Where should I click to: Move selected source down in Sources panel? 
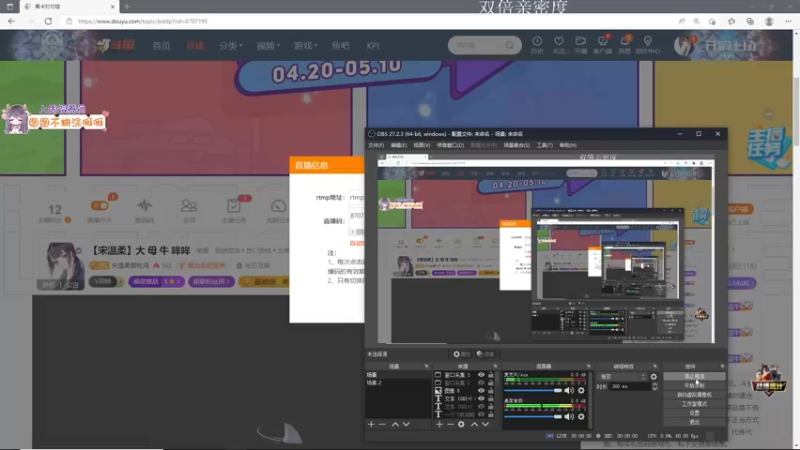pos(485,424)
